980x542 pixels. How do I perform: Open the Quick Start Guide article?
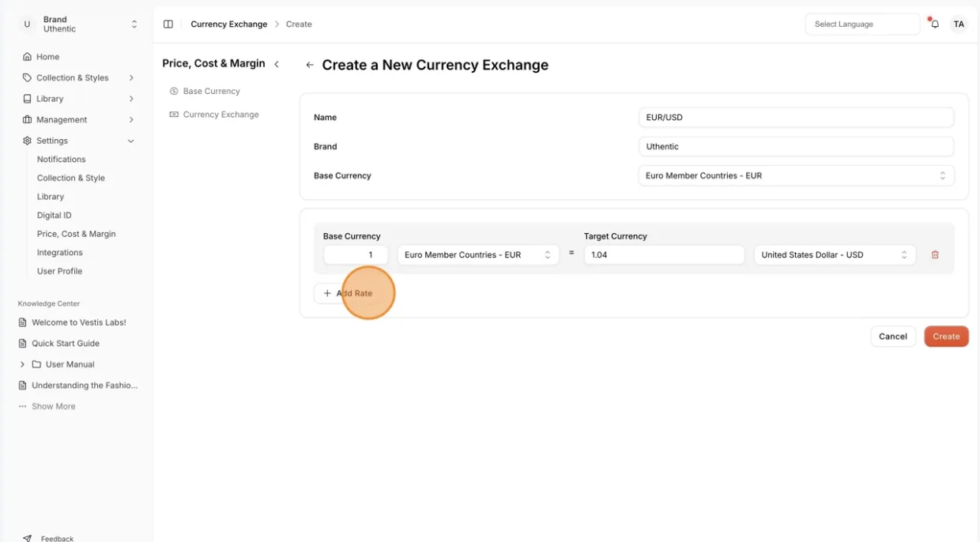click(66, 344)
